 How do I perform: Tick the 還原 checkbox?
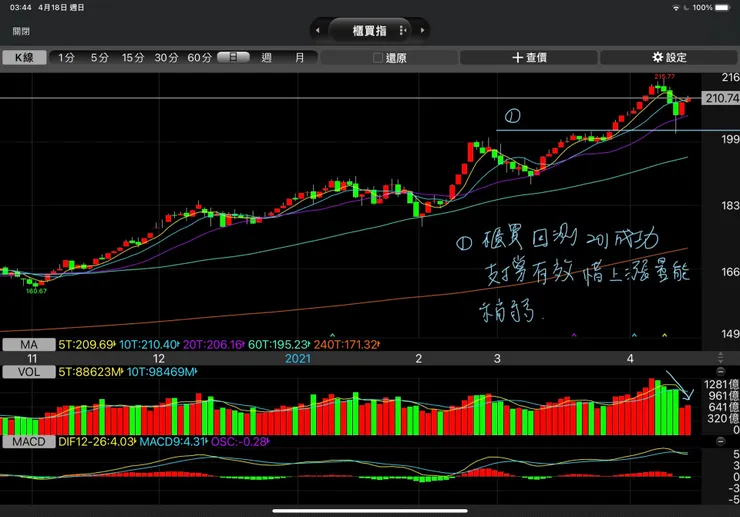tap(378, 58)
